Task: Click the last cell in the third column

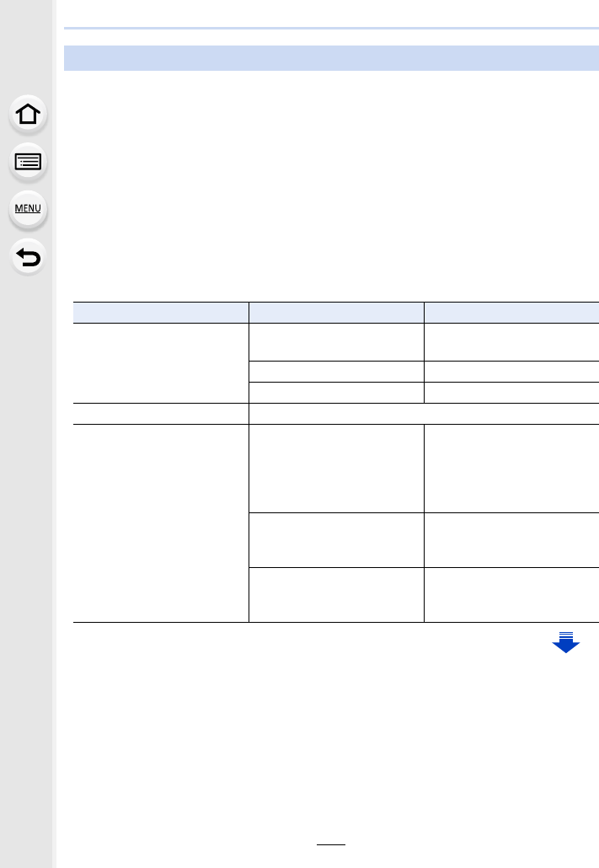Action: tap(511, 594)
